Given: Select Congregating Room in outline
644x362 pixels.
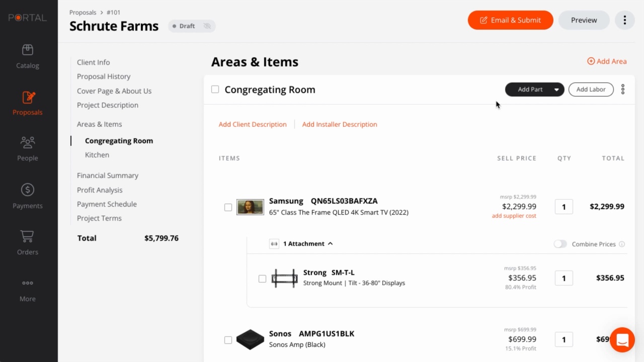Looking at the screenshot, I should pyautogui.click(x=119, y=141).
